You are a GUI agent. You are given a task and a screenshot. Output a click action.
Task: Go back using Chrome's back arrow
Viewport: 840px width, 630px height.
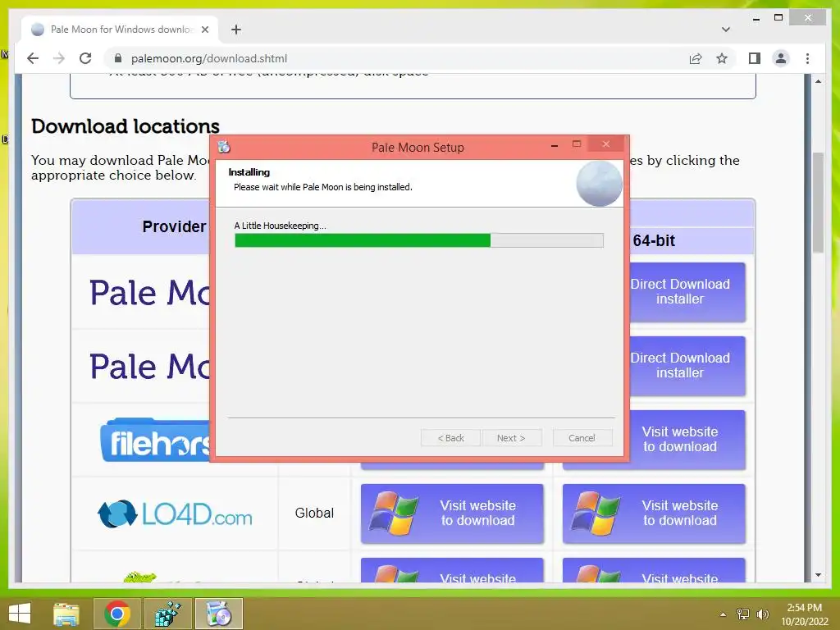click(x=33, y=58)
